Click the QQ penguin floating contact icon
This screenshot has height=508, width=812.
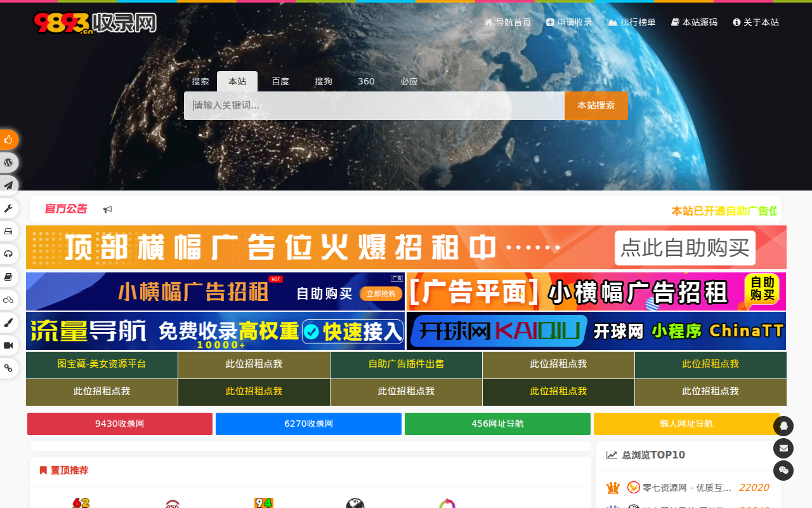click(x=783, y=425)
